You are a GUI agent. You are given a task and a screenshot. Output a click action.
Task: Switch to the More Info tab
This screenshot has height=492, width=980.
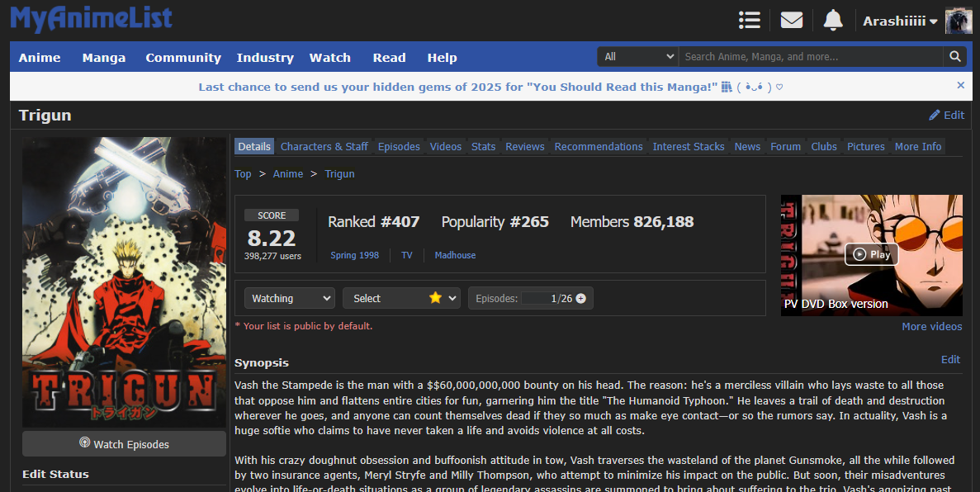point(918,146)
